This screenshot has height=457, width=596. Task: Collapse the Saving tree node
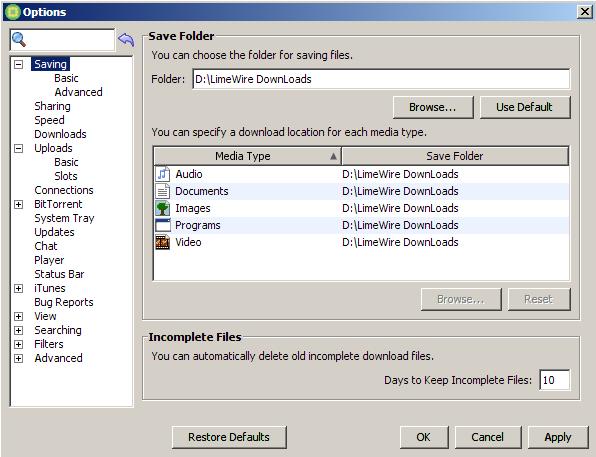[x=18, y=64]
